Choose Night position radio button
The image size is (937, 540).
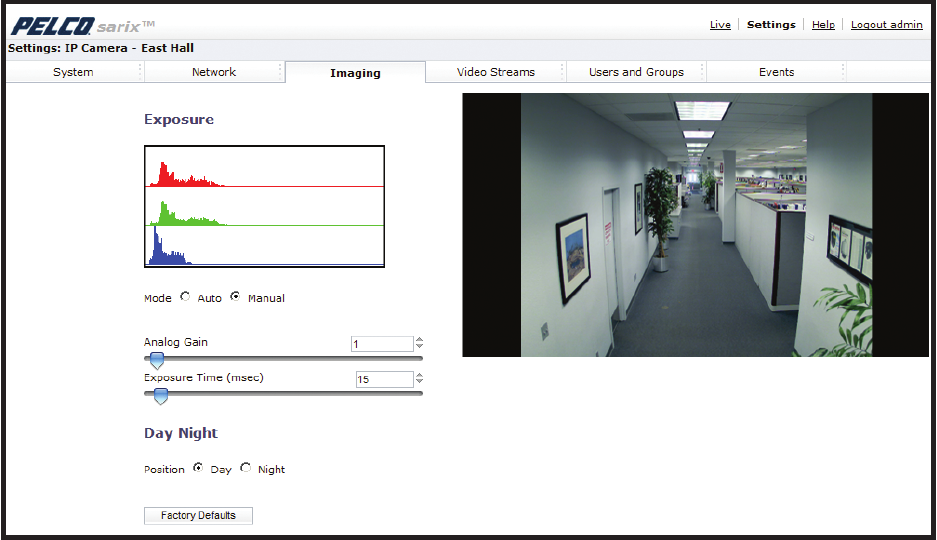(245, 468)
